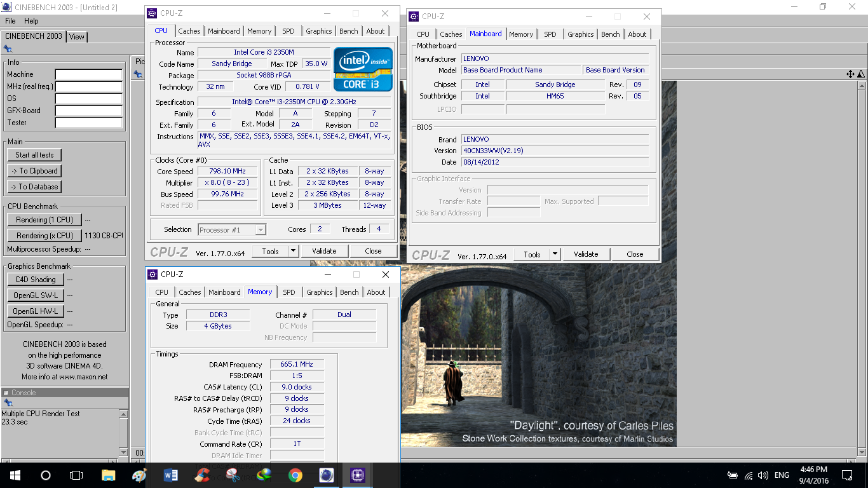The image size is (868, 488).
Task: Start the C4D Shading test
Action: [36, 280]
